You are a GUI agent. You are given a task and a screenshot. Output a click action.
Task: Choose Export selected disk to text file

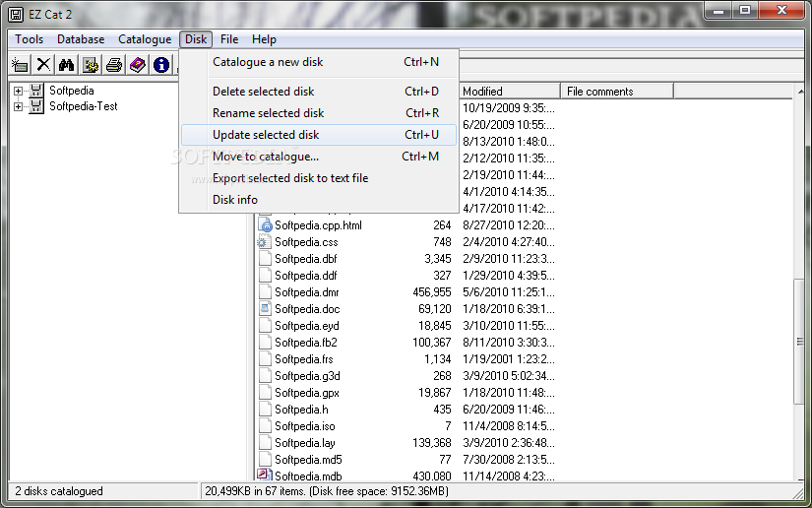319,178
